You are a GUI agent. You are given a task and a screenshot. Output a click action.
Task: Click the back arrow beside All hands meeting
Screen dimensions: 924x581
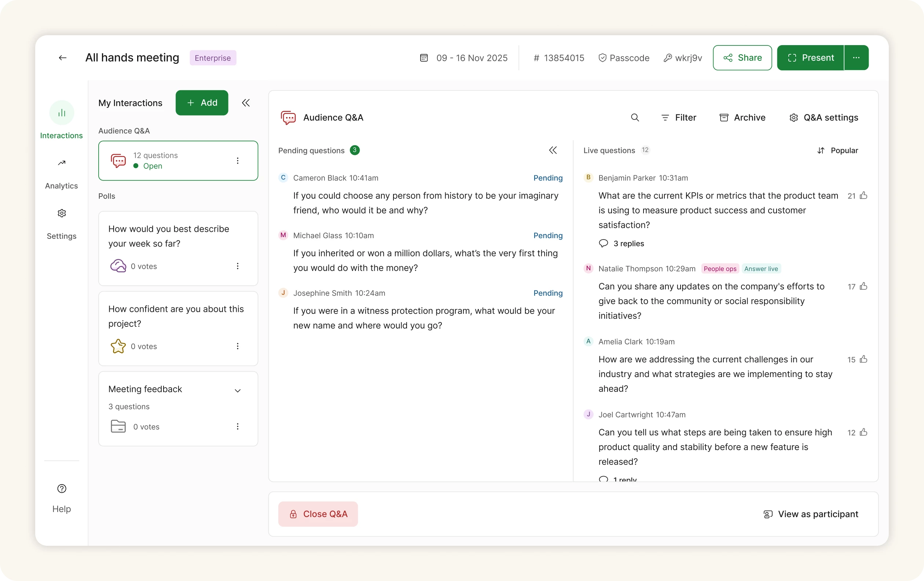63,58
